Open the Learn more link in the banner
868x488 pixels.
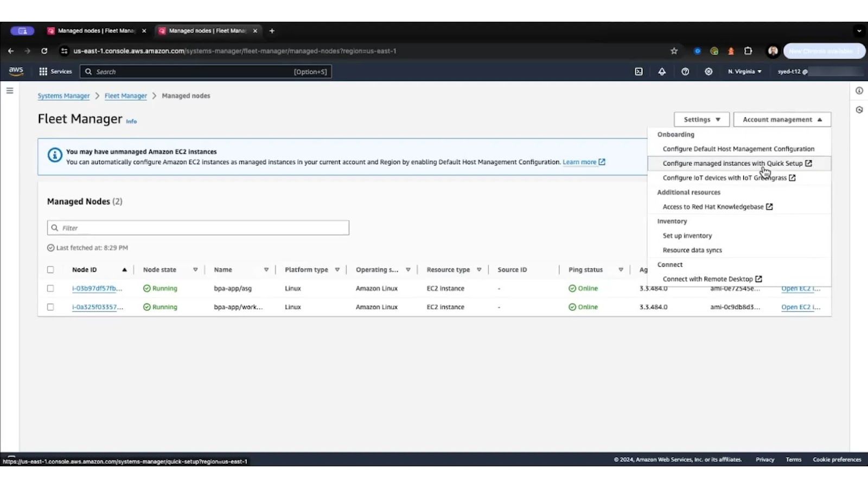[x=584, y=162]
